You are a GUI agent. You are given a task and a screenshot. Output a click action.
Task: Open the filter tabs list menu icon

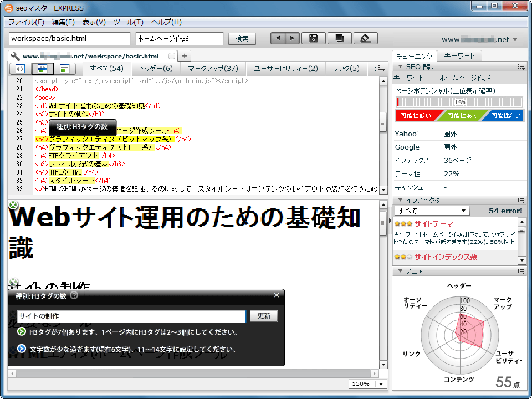(381, 69)
